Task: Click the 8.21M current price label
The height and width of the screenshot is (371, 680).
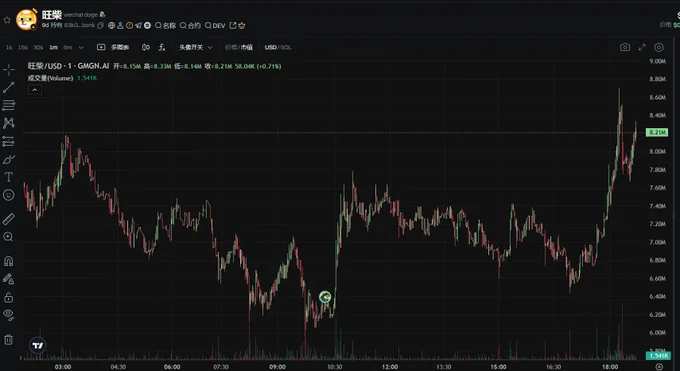Action: [x=657, y=132]
